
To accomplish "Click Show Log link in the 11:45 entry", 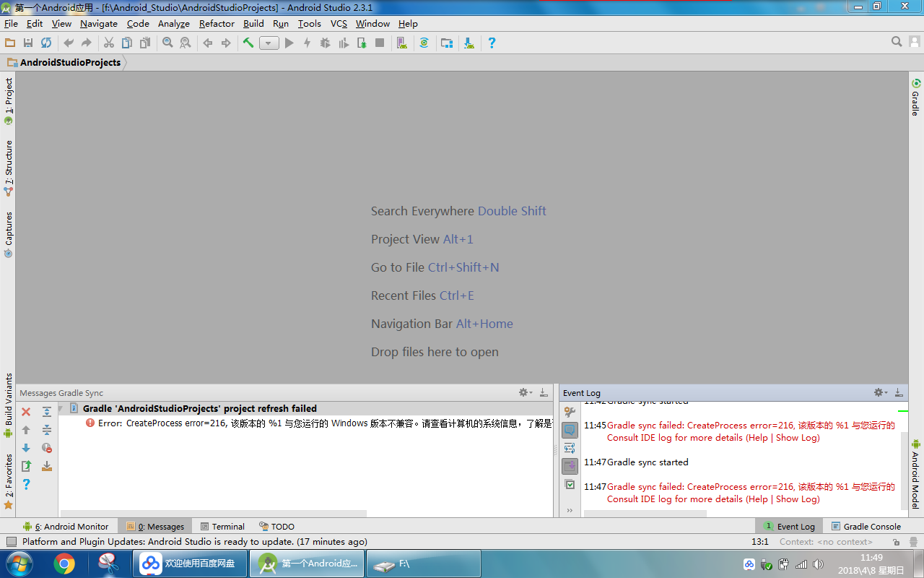I will [x=796, y=438].
